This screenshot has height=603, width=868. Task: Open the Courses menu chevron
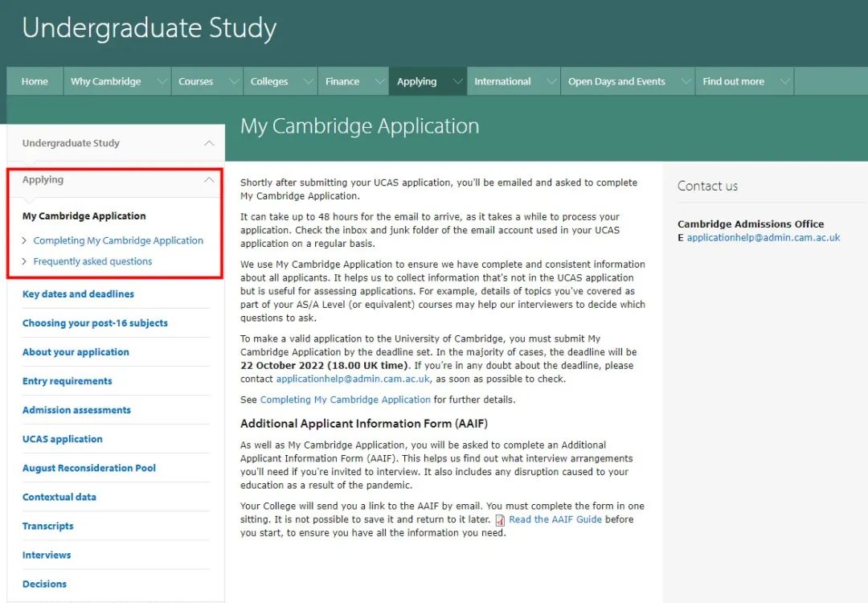pos(234,81)
